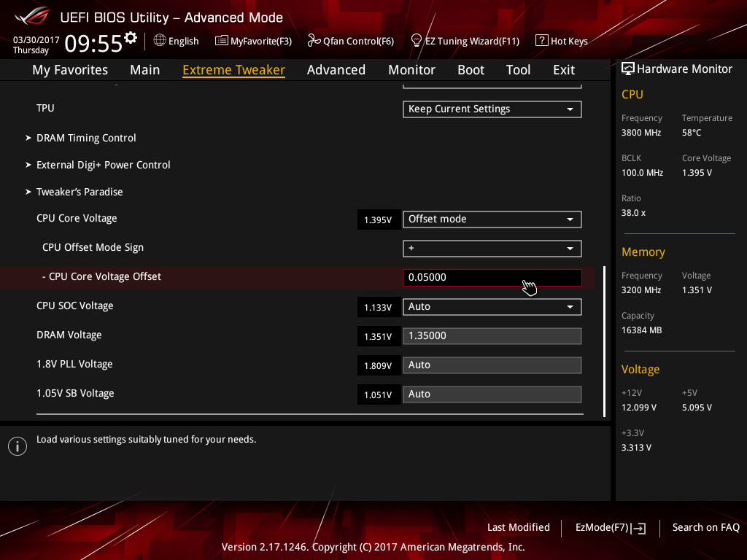Screen dimensions: 747x560
Task: Click the globe language icon
Action: (160, 41)
